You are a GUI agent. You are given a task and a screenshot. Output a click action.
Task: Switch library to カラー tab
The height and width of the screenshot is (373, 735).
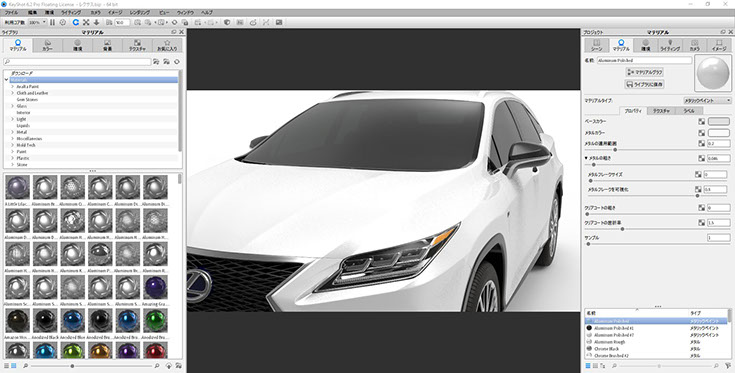(x=47, y=45)
